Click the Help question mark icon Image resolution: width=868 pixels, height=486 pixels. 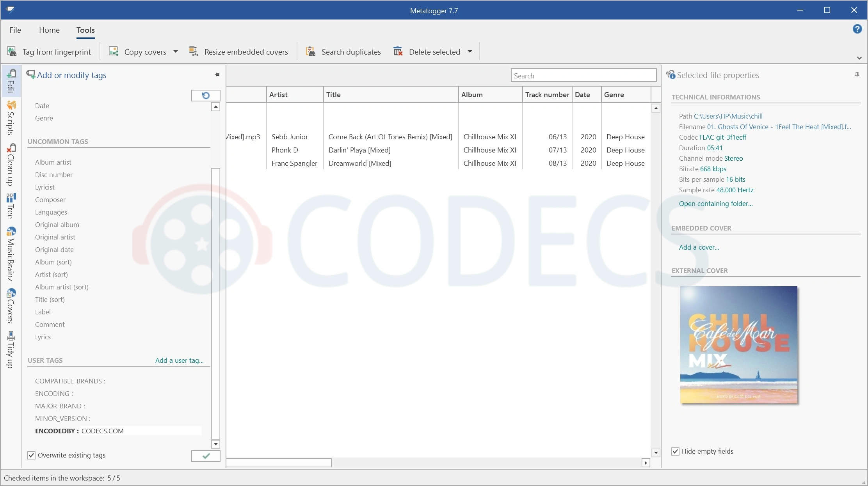[x=857, y=29]
